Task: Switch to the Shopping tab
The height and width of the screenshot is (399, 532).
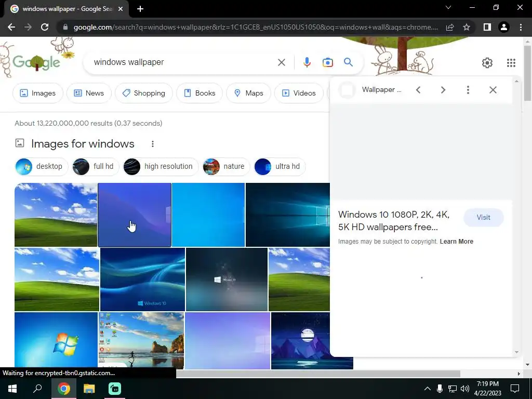Action: coord(144,93)
